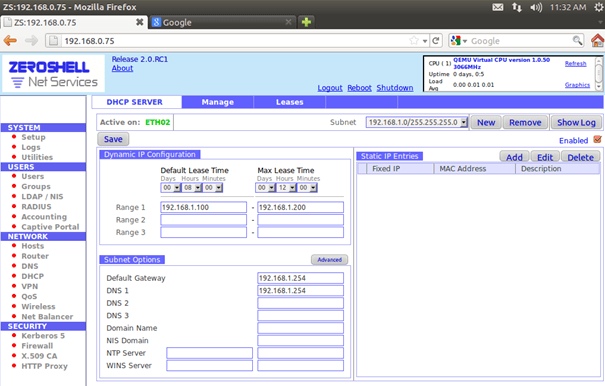The image size is (605, 386).
Task: Open the system gear menu
Action: click(599, 7)
